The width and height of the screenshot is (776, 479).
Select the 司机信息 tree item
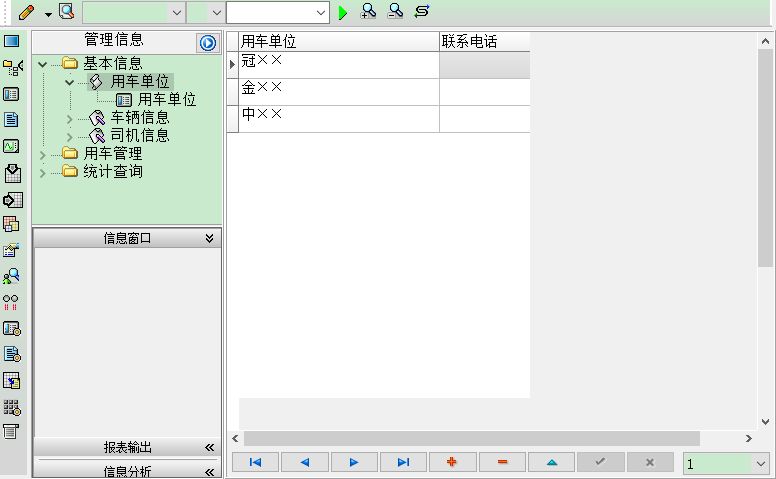click(140, 135)
